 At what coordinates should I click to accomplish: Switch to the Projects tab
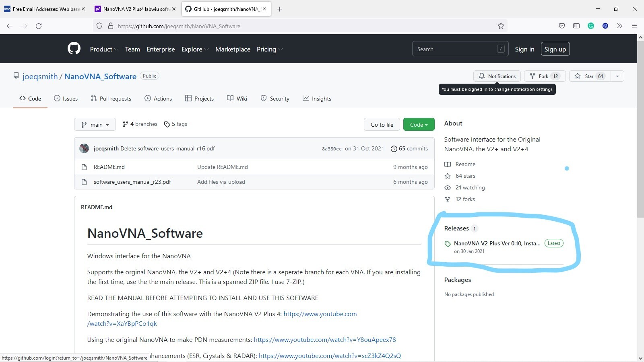point(199,99)
